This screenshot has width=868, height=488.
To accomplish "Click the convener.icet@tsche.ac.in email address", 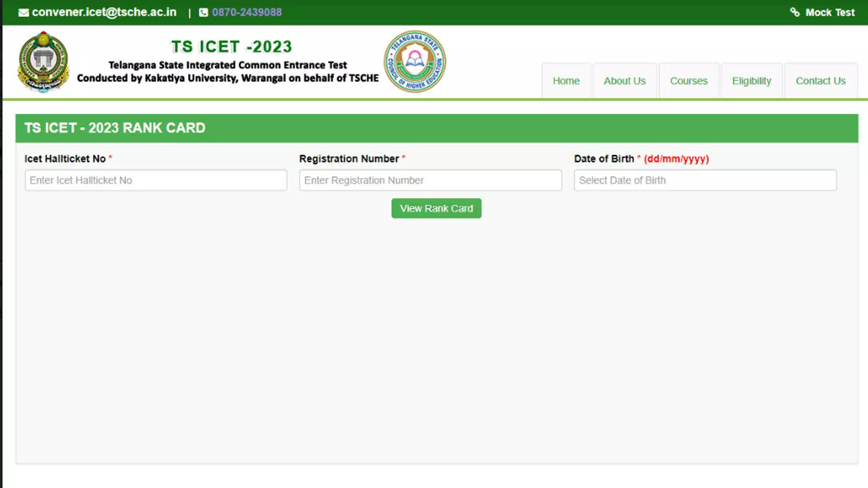I will tap(104, 12).
